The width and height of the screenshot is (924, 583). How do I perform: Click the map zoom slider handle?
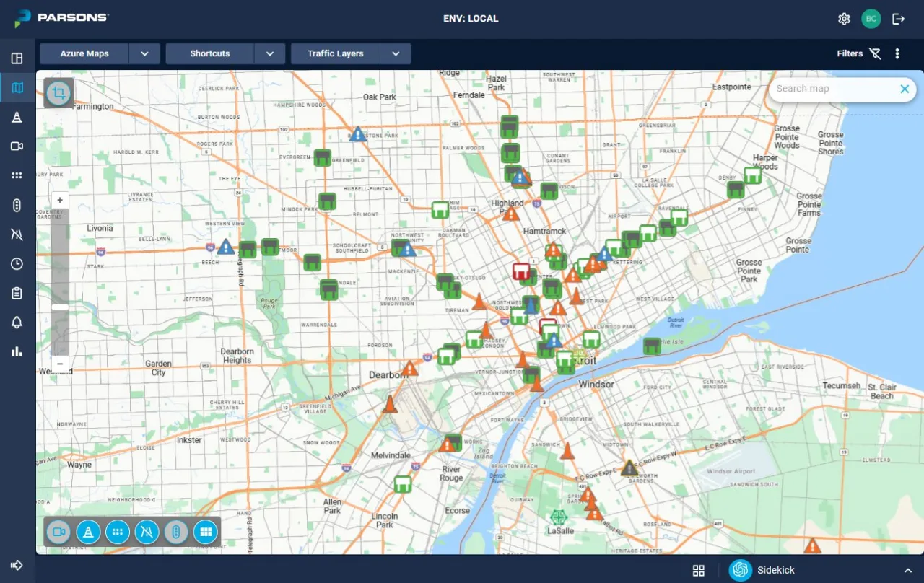(x=60, y=307)
